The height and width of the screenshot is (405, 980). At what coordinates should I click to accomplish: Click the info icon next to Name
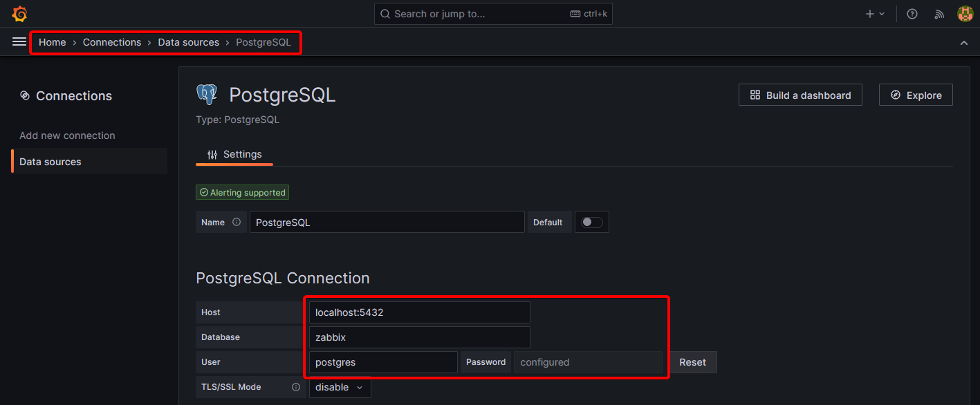pyautogui.click(x=236, y=222)
